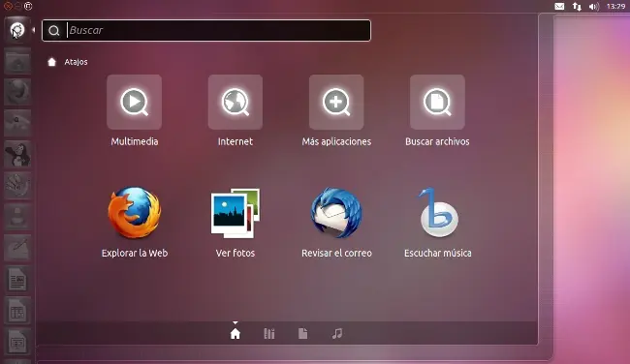Open the VLC cone launcher icon
Image resolution: width=630 pixels, height=364 pixels.
click(x=17, y=217)
